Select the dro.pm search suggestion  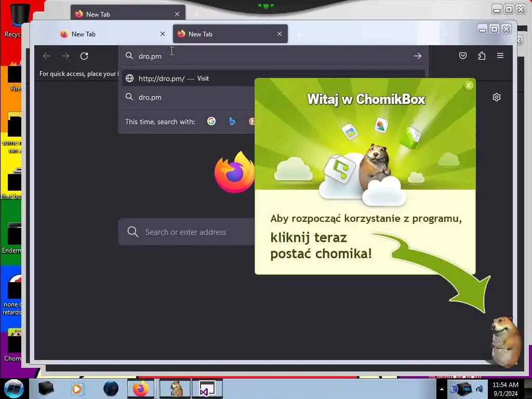[x=188, y=97]
